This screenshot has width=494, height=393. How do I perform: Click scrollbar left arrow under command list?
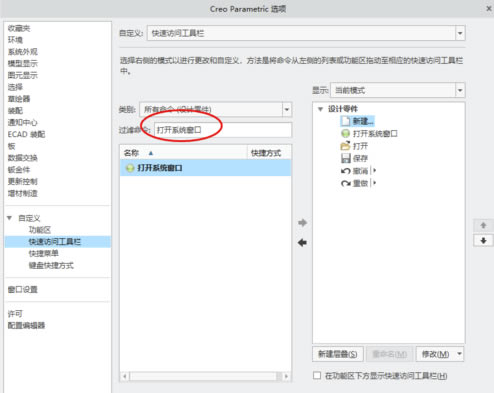(x=125, y=376)
